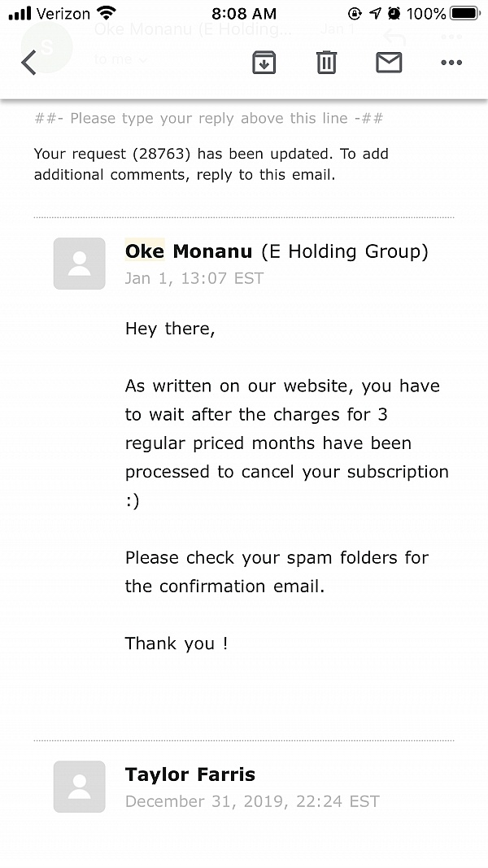This screenshot has width=488, height=868.
Task: Open the three-dot more options menu
Action: pyautogui.click(x=451, y=63)
